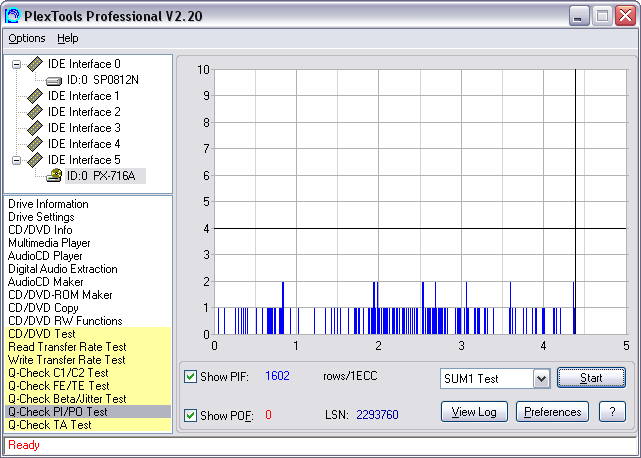Screen dimensions: 641x458
Task: Click the SP0812N hard drive icon
Action: click(x=54, y=81)
